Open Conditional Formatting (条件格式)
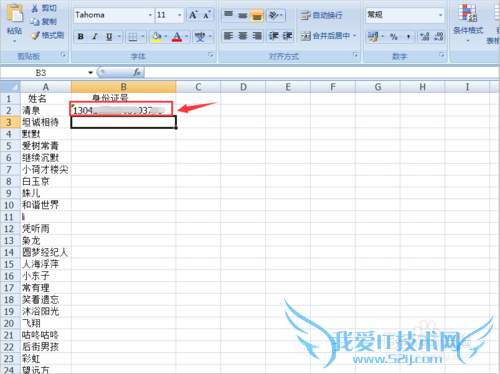The height and width of the screenshot is (374, 500). [468, 23]
